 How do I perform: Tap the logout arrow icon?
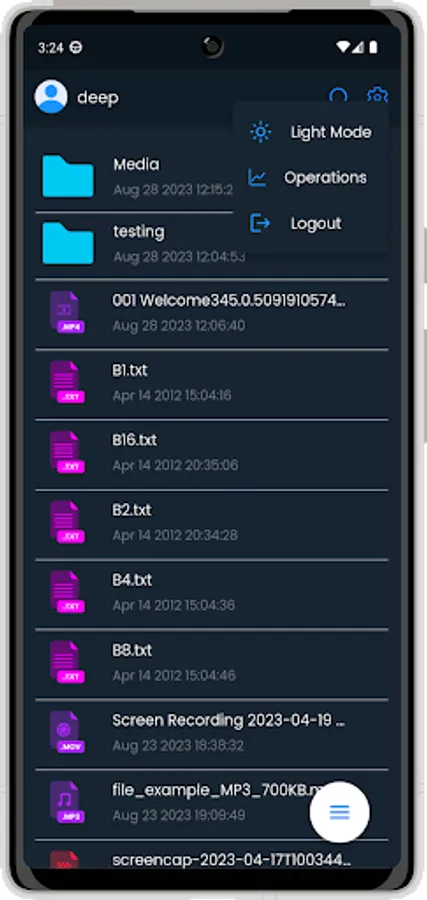click(260, 223)
